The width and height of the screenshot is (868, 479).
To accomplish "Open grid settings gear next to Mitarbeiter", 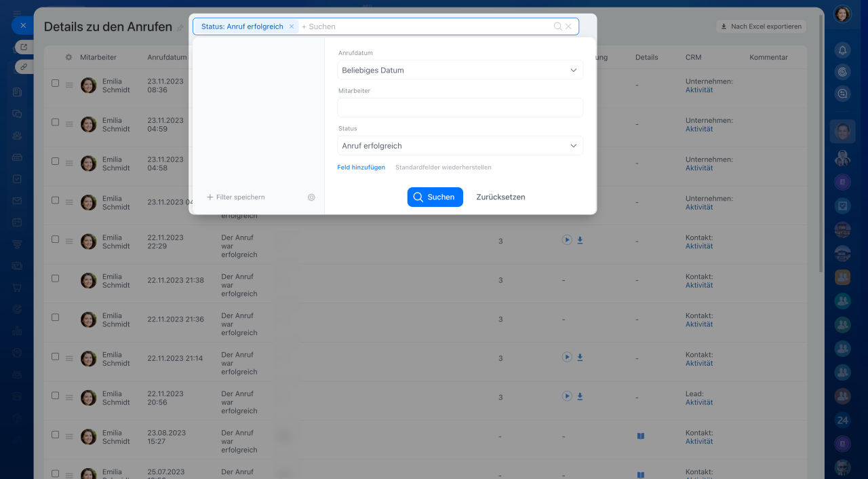I will 68,58.
